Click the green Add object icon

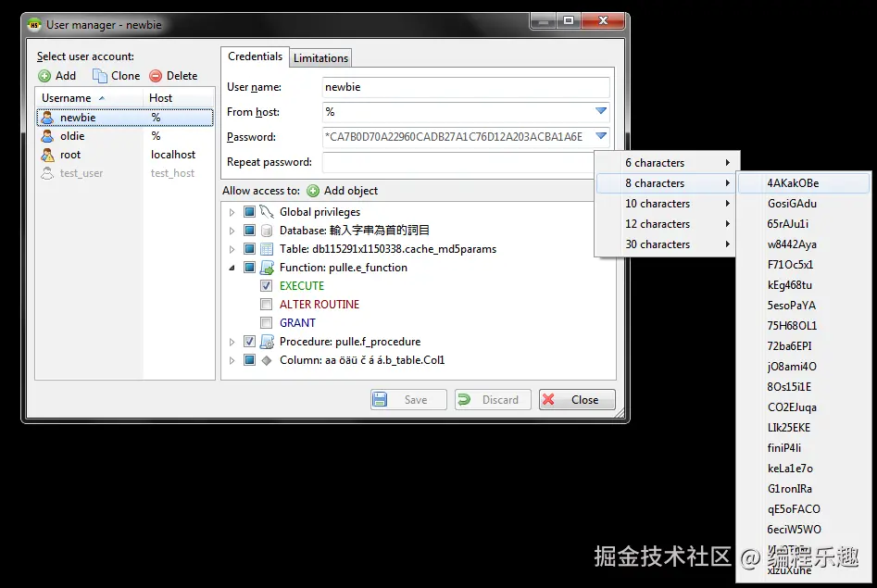[x=313, y=191]
